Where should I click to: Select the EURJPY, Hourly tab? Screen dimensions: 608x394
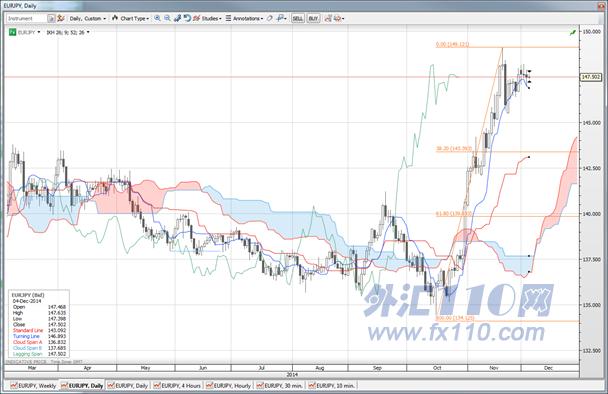[229, 385]
